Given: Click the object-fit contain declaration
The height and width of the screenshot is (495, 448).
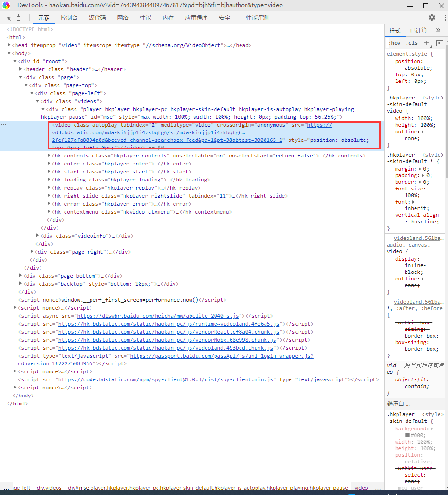Looking at the screenshot, I should (x=412, y=383).
